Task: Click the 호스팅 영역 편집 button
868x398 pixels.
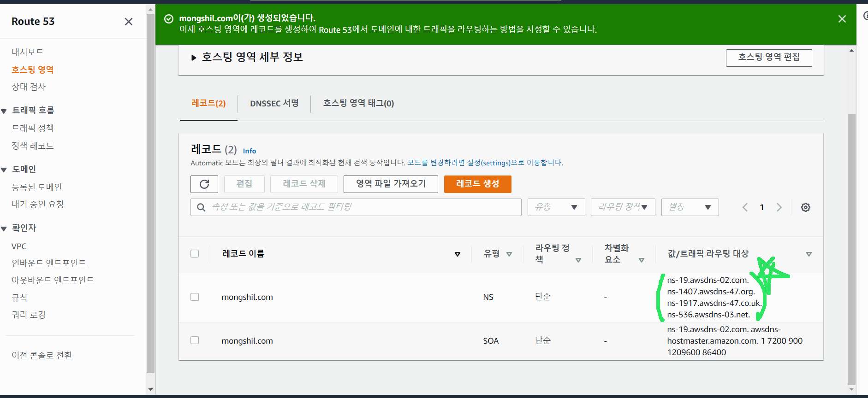Action: [769, 58]
